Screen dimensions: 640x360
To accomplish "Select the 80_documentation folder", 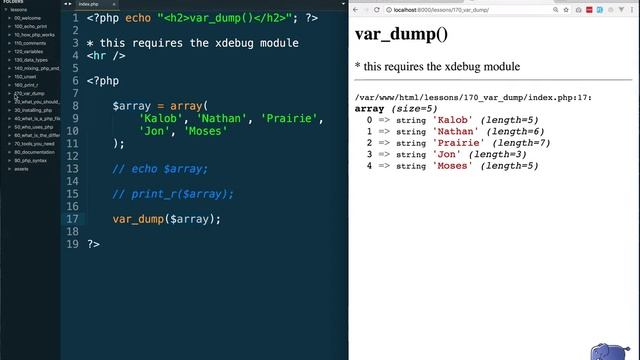I will coord(34,152).
